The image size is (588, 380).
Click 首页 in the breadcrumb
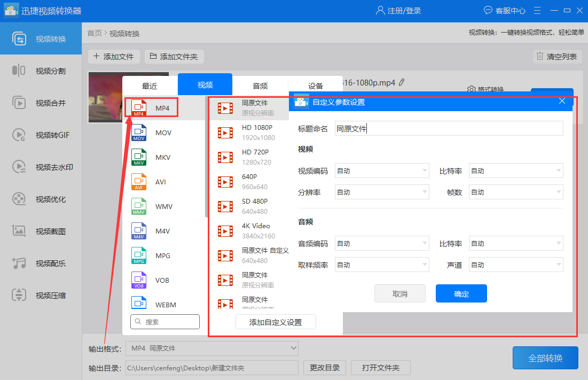tap(95, 33)
